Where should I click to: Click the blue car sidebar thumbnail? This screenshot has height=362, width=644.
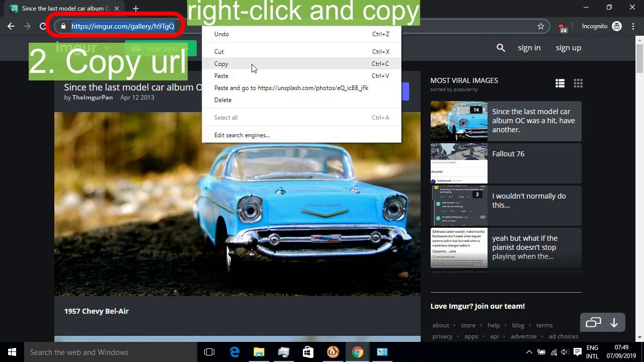pos(459,121)
